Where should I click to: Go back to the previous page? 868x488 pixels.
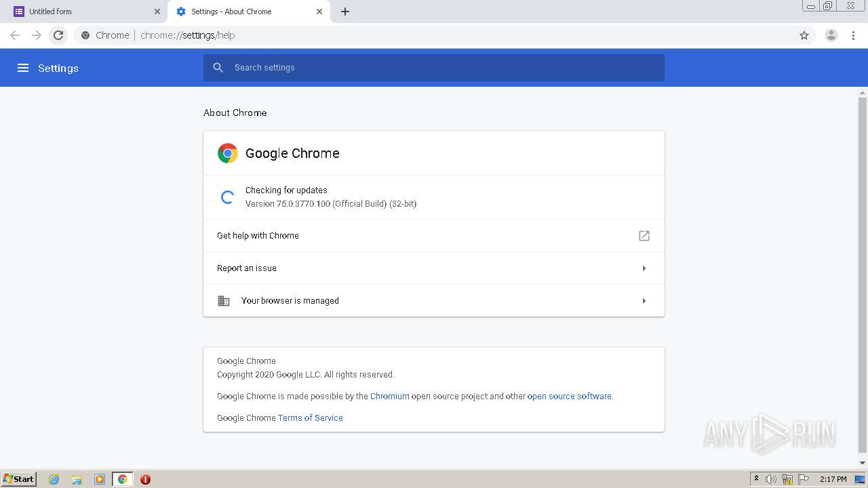pyautogui.click(x=15, y=35)
